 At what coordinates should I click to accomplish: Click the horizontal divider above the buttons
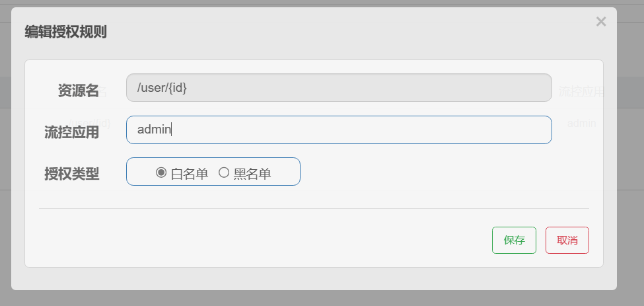click(313, 208)
